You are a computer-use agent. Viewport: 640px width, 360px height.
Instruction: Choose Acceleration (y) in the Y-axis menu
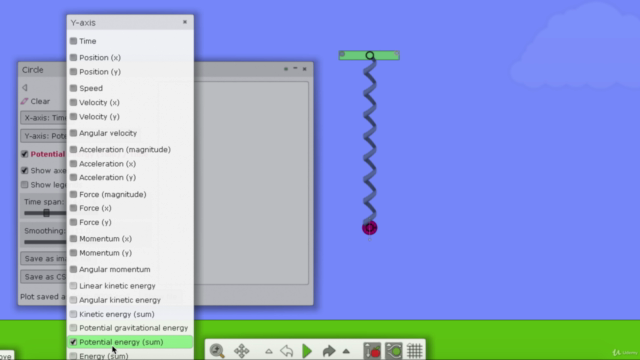click(107, 178)
